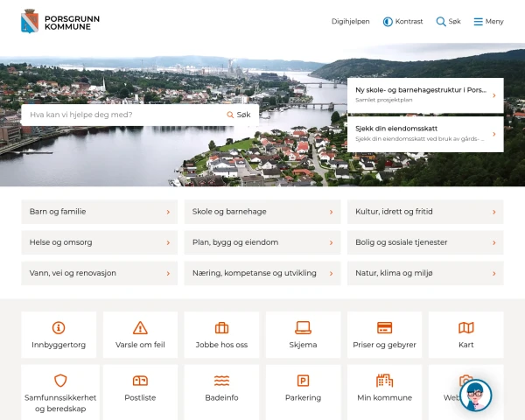
Task: Open Bolig og sosiale tjenester category
Action: (x=425, y=242)
